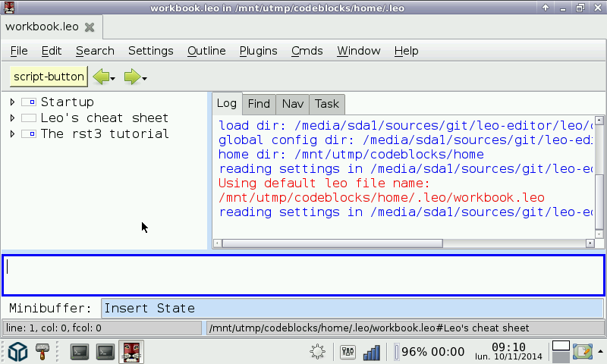The height and width of the screenshot is (364, 607).
Task: Expand the Startup outline node
Action: point(12,102)
